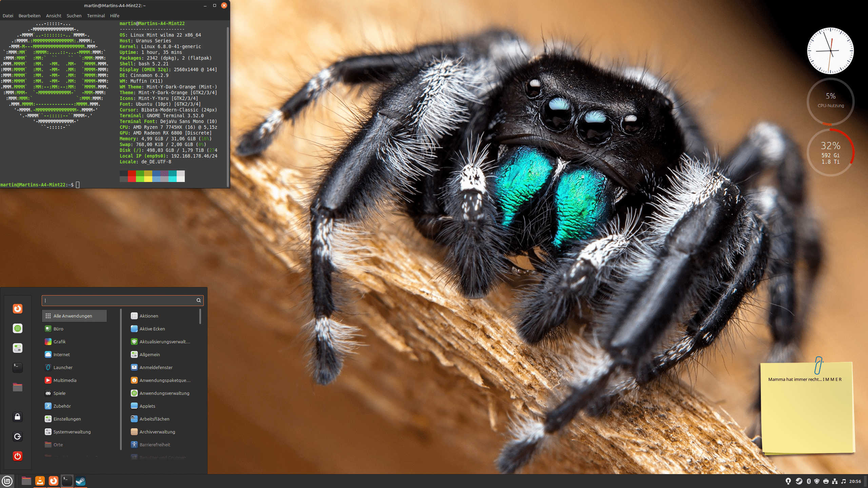Select the Internet category
The width and height of the screenshot is (868, 488).
pos(74,354)
